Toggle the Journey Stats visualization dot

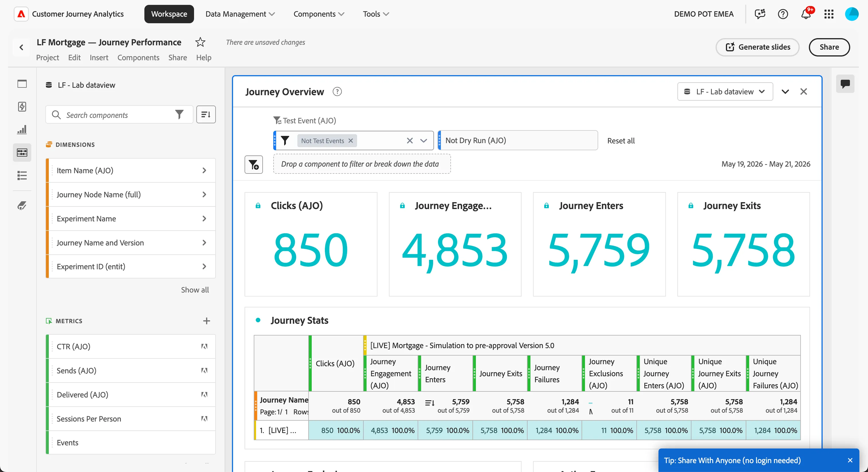(258, 320)
